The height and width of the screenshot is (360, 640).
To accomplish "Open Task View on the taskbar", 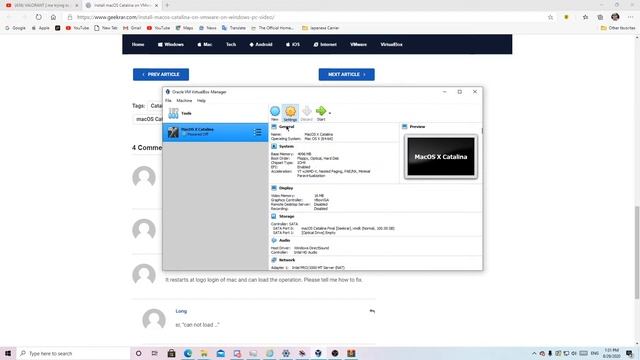I will point(155,353).
